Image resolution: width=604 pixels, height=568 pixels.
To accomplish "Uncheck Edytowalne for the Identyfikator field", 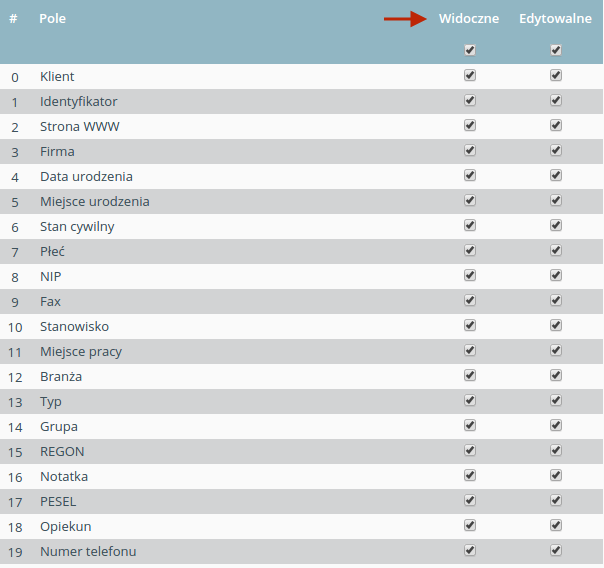I will [x=555, y=100].
